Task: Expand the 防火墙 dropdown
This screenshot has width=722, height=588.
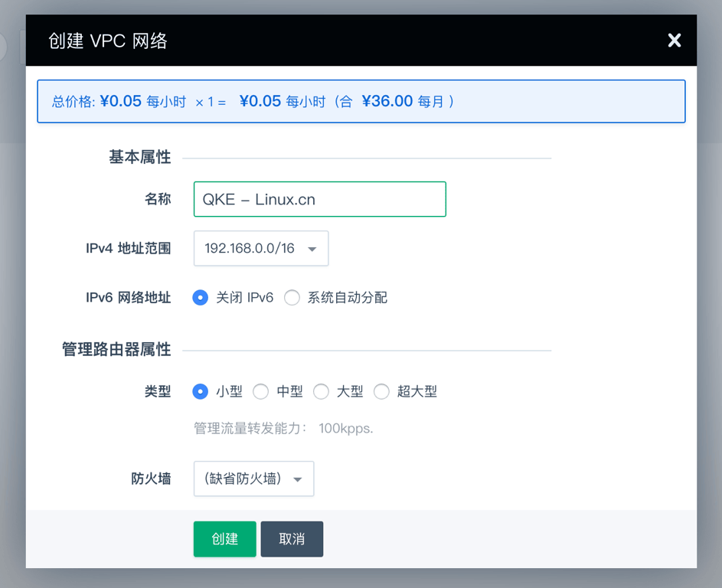Action: coord(253,479)
